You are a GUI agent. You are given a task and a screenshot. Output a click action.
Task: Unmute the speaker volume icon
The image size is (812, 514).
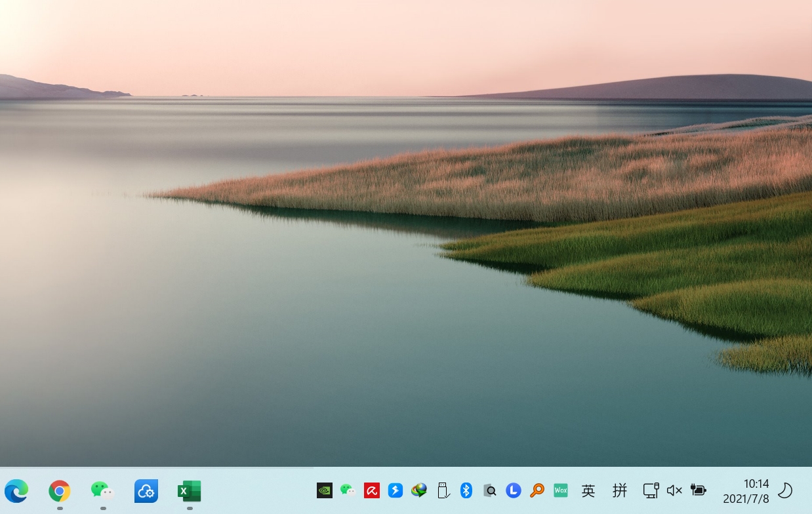click(x=674, y=490)
